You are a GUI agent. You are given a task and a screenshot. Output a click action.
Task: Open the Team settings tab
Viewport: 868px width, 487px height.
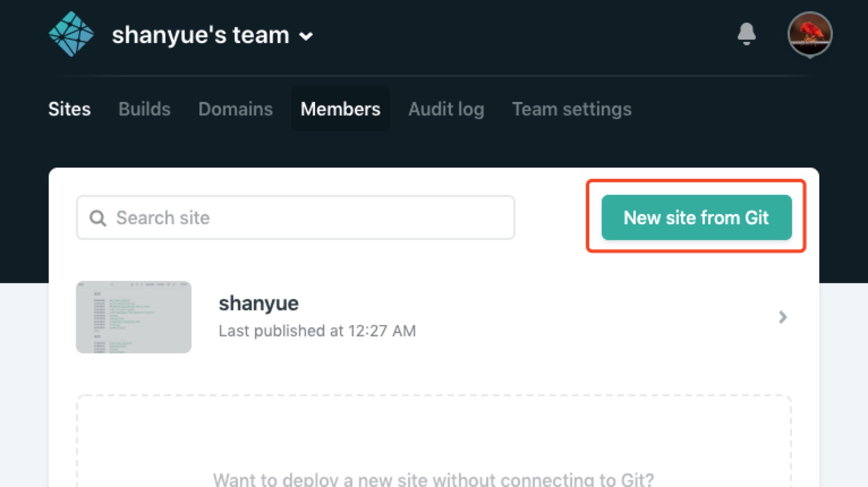tap(571, 109)
